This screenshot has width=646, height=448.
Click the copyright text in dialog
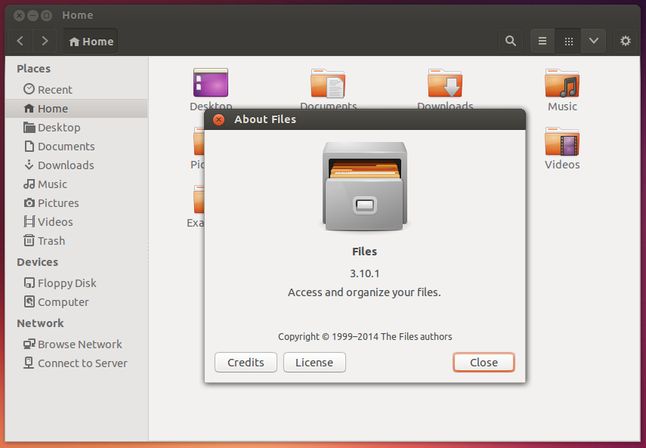tap(365, 337)
